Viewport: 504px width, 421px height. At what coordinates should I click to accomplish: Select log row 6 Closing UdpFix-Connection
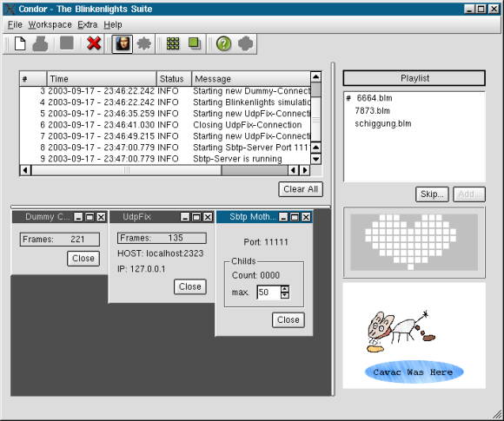(x=165, y=125)
